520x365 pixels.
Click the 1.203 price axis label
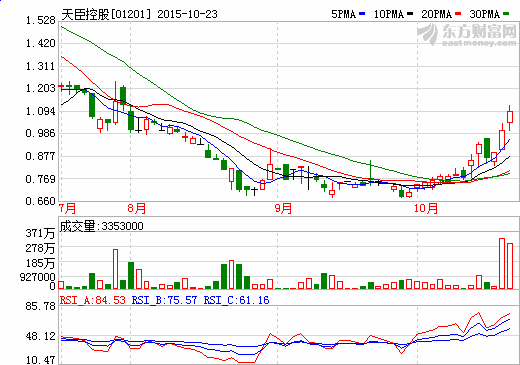coord(41,88)
